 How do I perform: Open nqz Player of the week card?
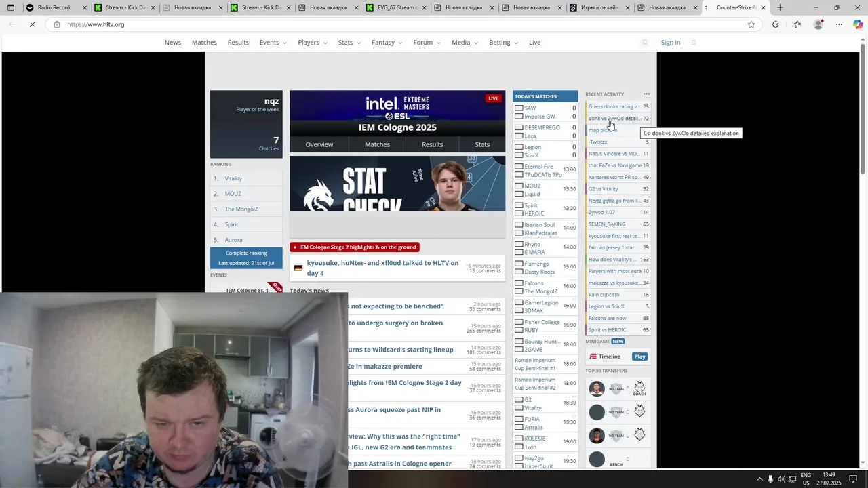246,124
